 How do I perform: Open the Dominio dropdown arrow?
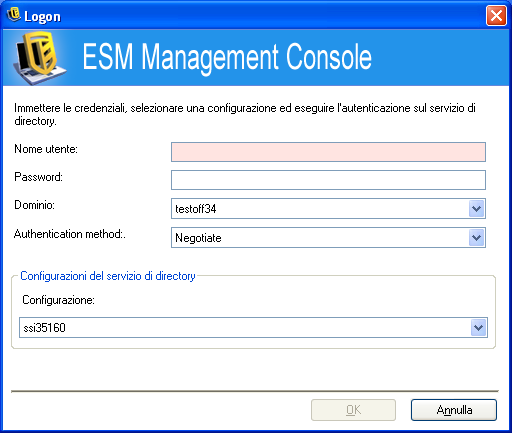(x=476, y=209)
